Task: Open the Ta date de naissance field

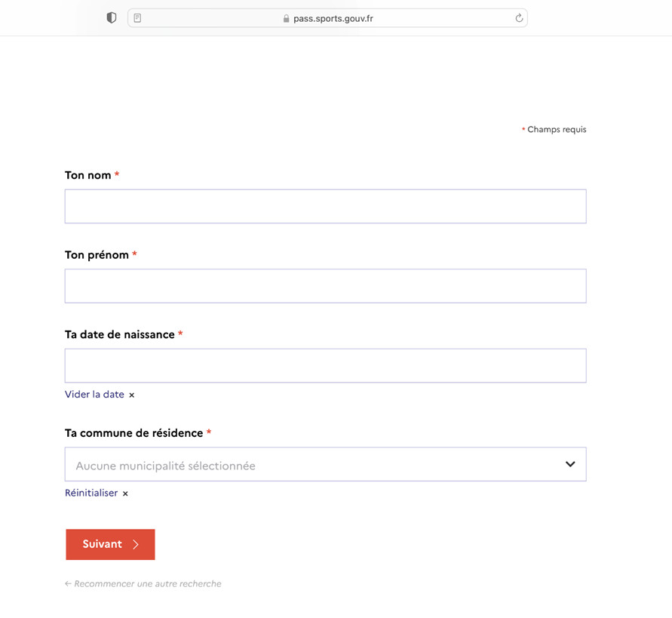Action: click(325, 366)
